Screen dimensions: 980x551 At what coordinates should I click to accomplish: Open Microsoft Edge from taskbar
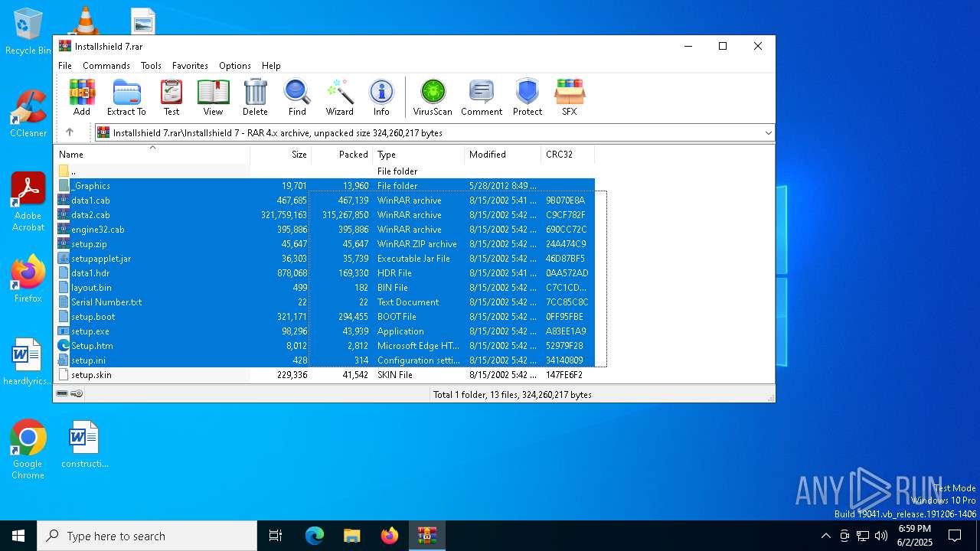click(315, 536)
